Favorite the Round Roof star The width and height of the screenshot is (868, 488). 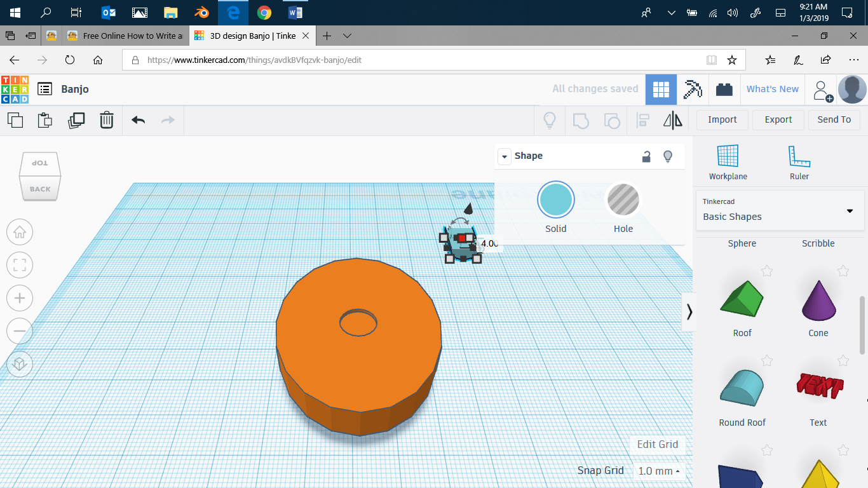pyautogui.click(x=767, y=361)
